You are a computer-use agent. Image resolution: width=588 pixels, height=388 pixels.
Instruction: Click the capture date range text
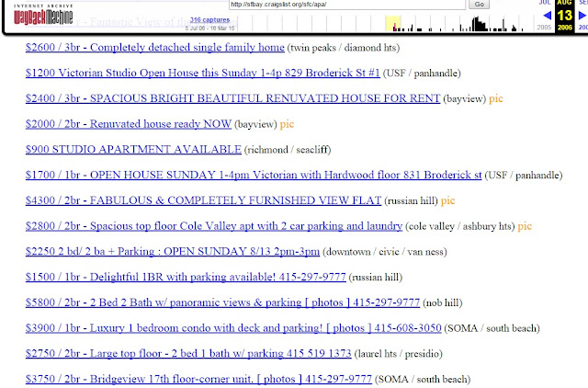[209, 29]
